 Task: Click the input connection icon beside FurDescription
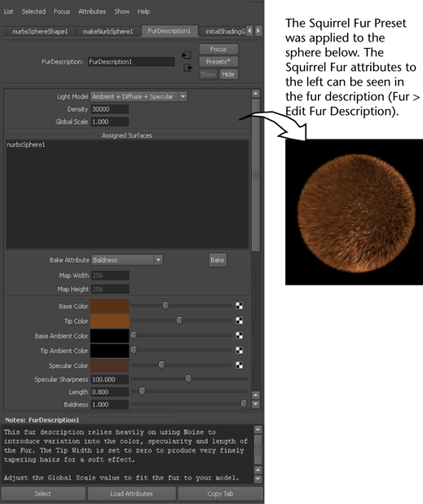pos(187,55)
